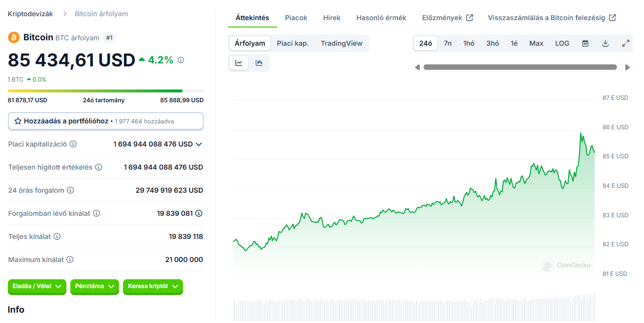Click the #1 rank badge
The height and width of the screenshot is (323, 644).
110,38
